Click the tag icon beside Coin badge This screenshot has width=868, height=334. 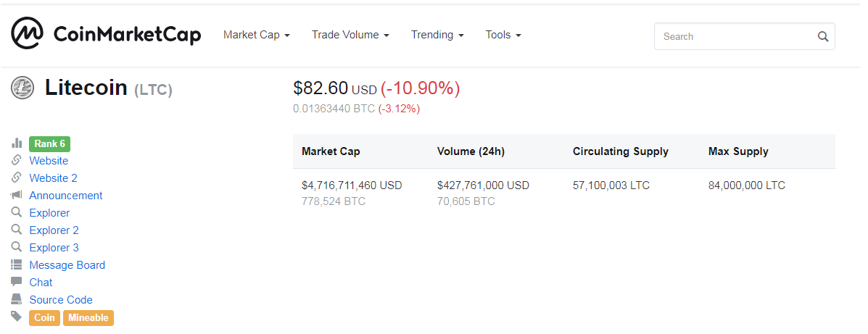(16, 317)
